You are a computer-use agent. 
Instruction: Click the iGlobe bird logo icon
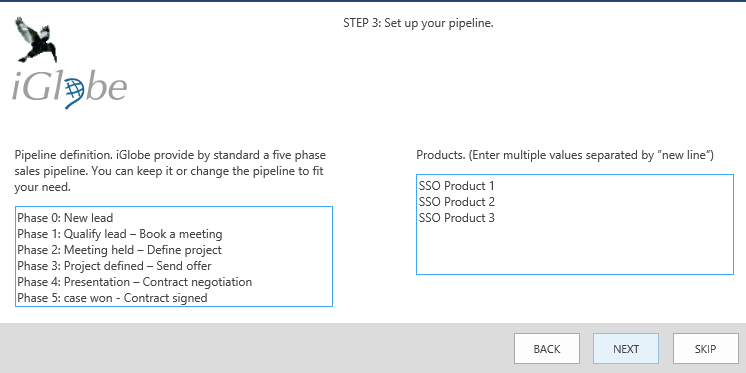coord(36,39)
